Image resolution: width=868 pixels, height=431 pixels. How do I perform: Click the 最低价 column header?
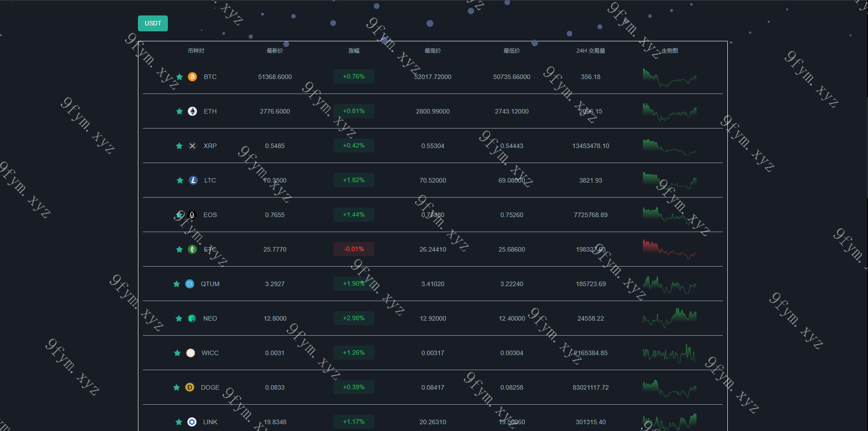click(x=512, y=51)
